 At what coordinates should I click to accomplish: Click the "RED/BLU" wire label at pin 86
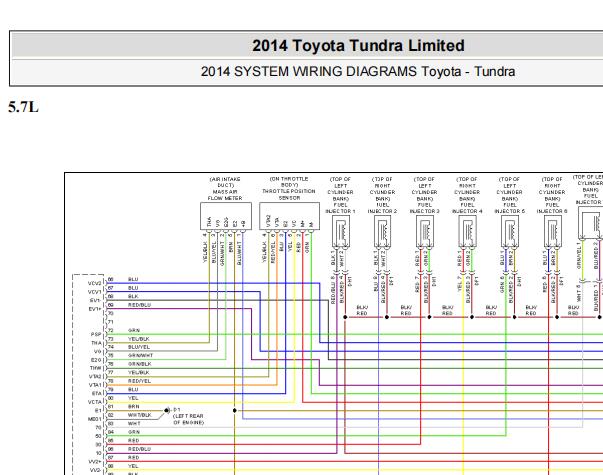coord(139,449)
